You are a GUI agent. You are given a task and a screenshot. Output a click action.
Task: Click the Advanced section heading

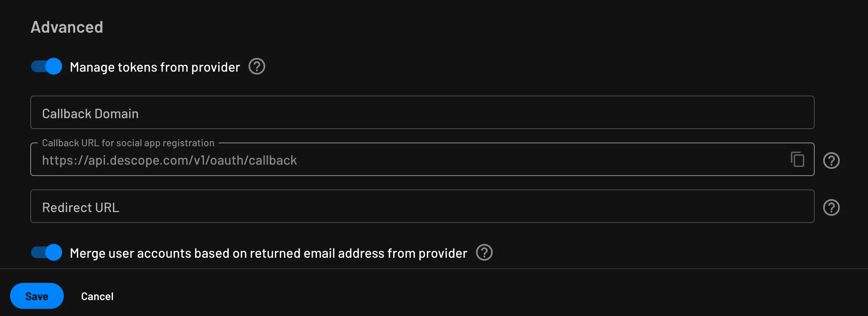pos(67,27)
